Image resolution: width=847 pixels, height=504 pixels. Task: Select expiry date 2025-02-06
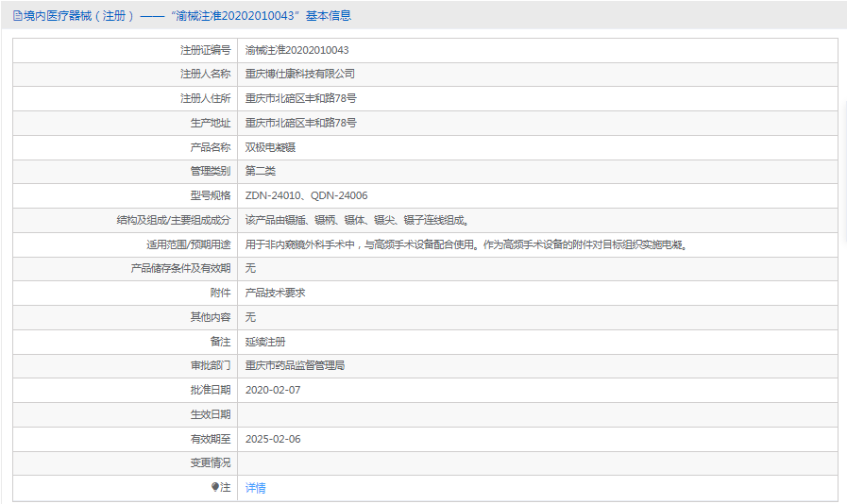click(x=273, y=439)
